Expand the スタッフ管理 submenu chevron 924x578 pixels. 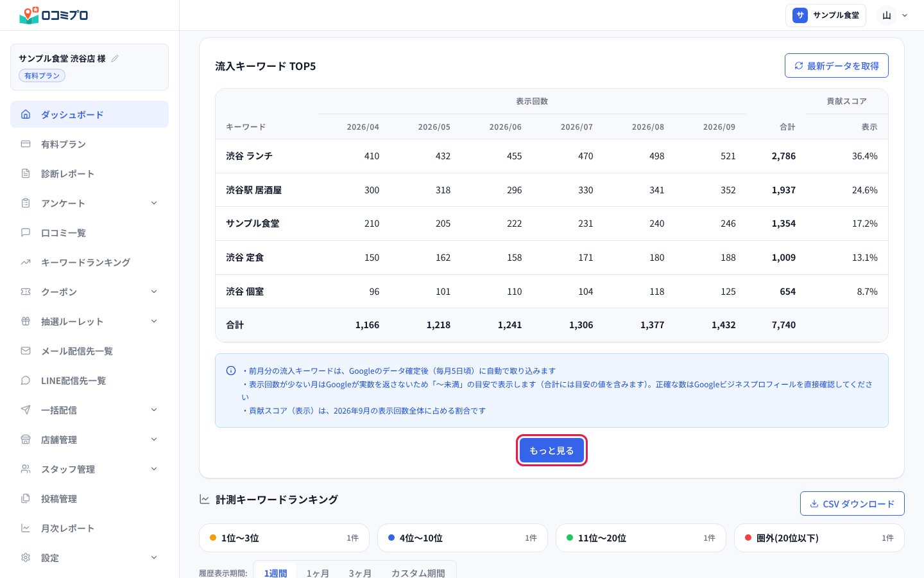coord(154,469)
